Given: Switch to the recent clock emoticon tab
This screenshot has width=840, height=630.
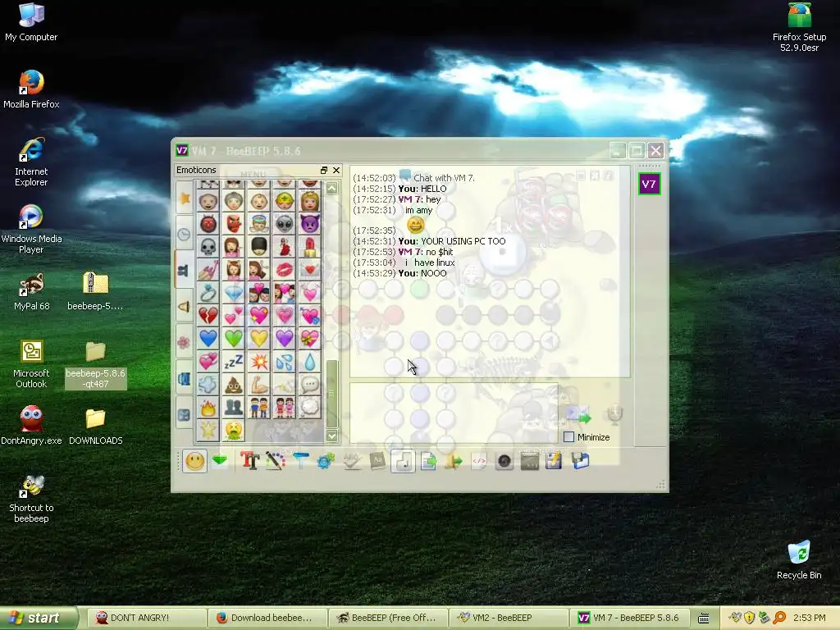Looking at the screenshot, I should (x=184, y=234).
